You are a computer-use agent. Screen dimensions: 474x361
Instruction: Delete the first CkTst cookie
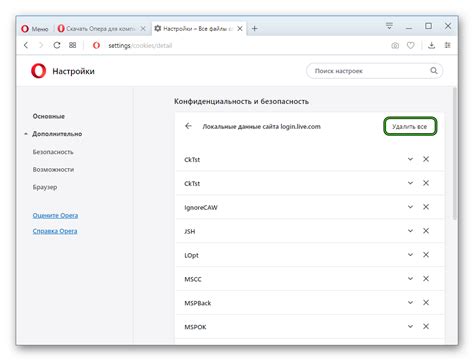426,159
